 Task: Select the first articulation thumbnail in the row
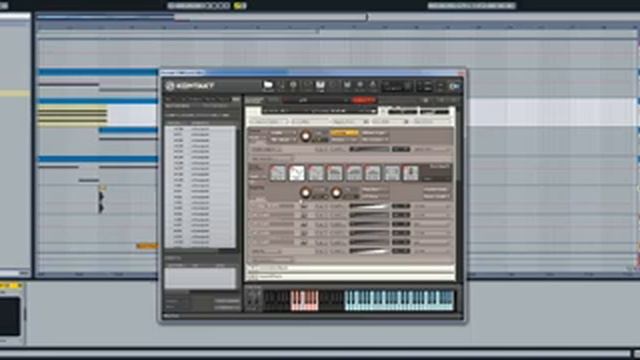pyautogui.click(x=278, y=173)
